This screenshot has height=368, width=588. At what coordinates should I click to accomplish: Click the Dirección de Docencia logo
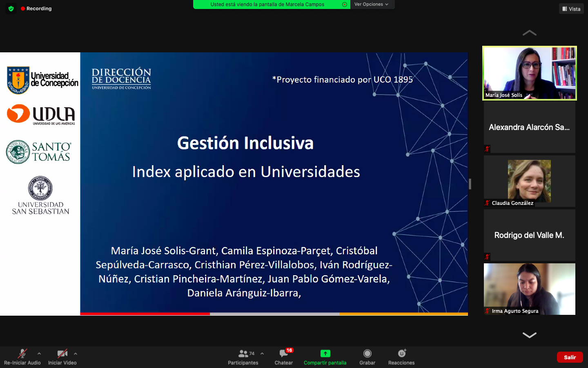(121, 79)
